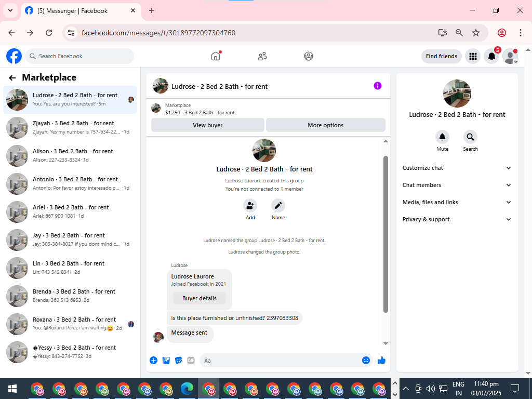View site information icon in the address bar

(71, 33)
